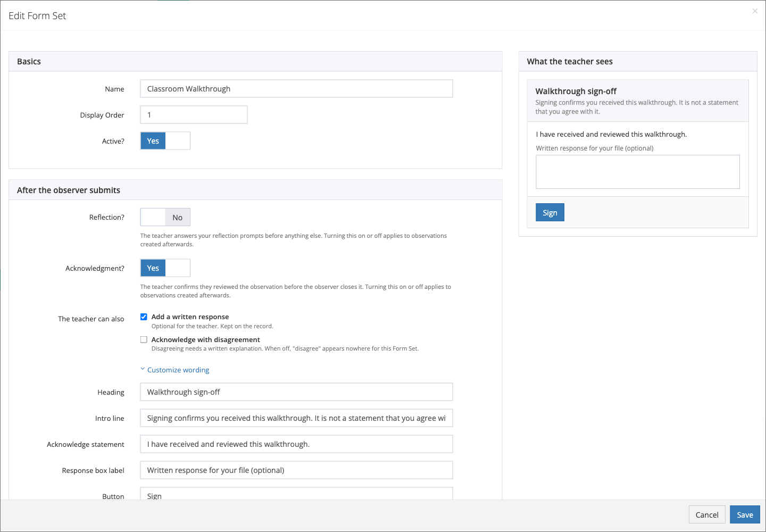Click the What the teacher sees header
The width and height of the screenshot is (766, 532).
click(x=638, y=62)
